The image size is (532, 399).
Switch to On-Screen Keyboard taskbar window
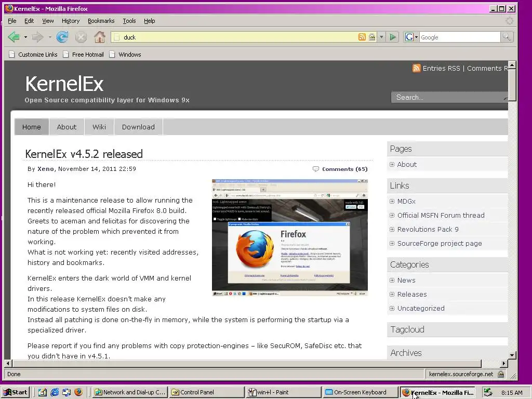[360, 392]
